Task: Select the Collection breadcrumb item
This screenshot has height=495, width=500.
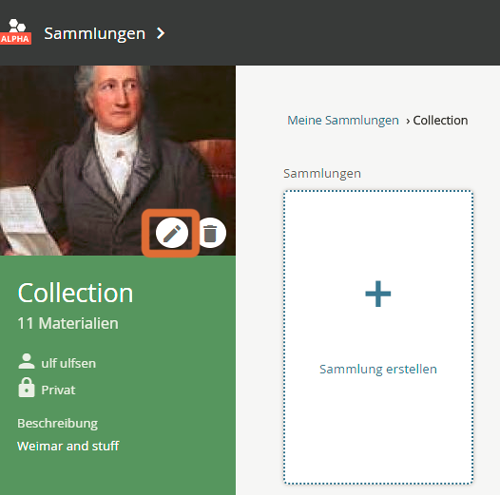Action: [440, 120]
